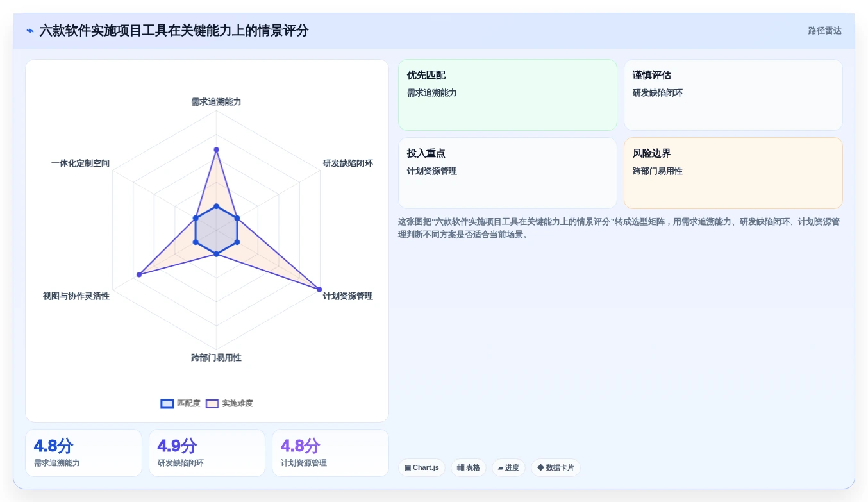Toggle the 匹配度 legend entry

tap(180, 403)
